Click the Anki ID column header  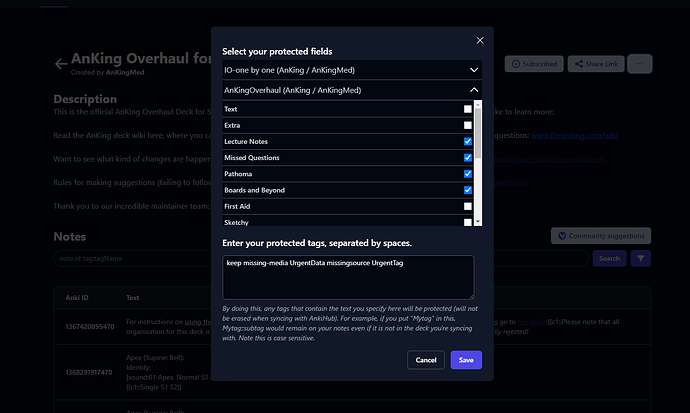[77, 298]
